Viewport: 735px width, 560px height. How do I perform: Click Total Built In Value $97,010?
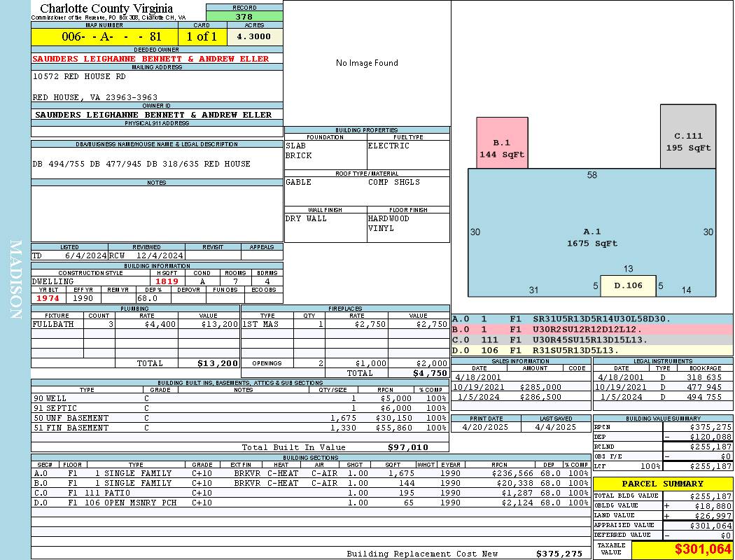(x=335, y=447)
